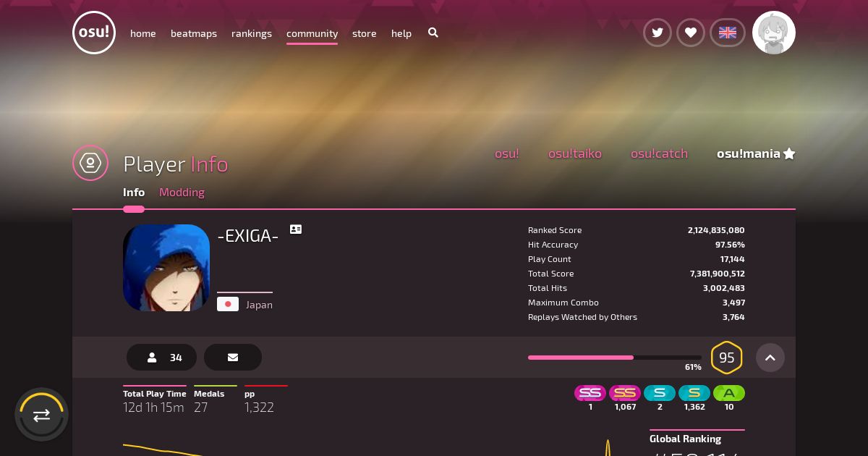Click the Global Ranking label
This screenshot has height=456, width=868.
coord(685,439)
